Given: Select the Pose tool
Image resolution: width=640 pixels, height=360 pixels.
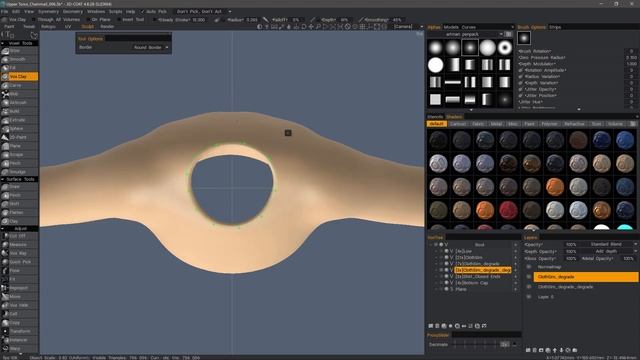Looking at the screenshot, I should coord(20,270).
